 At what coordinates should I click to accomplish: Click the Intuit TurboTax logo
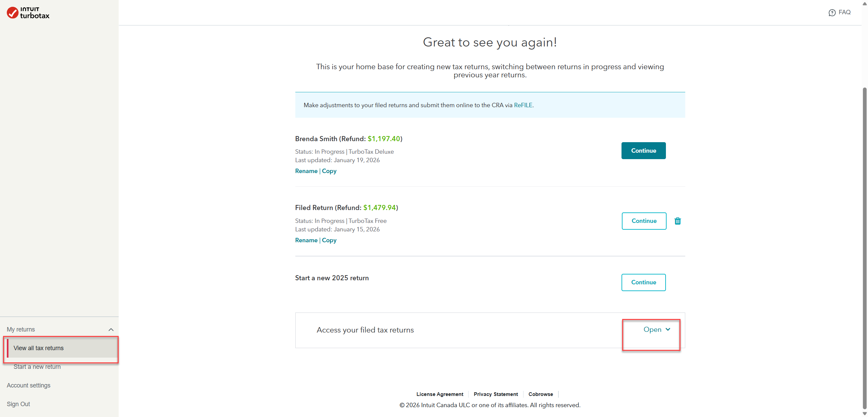(x=28, y=13)
